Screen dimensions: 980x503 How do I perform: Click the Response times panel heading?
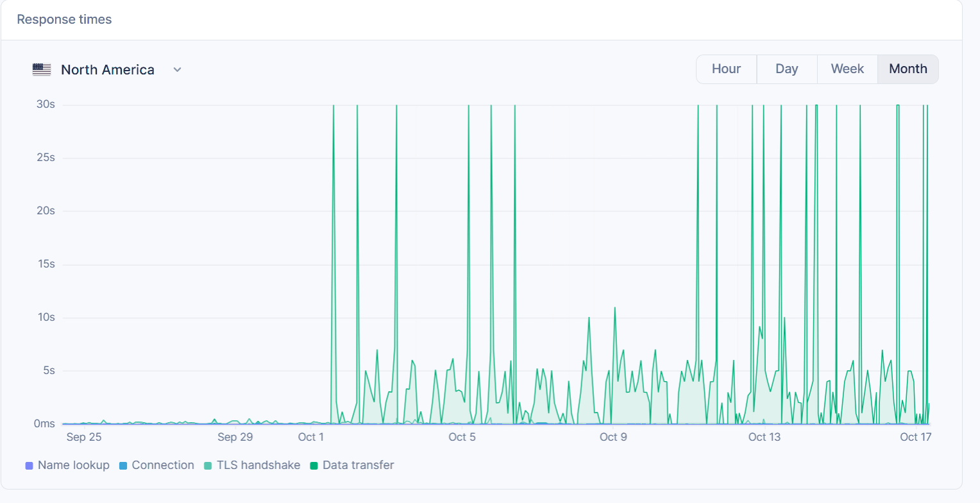click(64, 19)
